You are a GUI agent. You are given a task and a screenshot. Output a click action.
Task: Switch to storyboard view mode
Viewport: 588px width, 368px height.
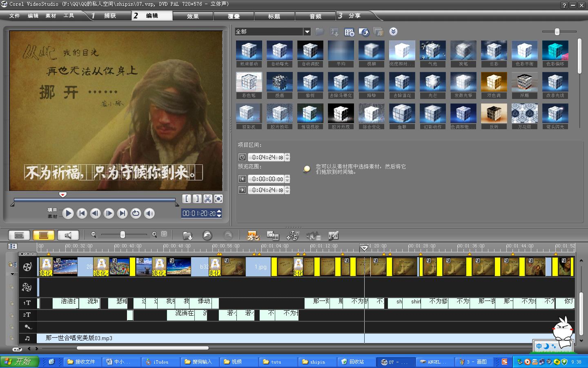[x=19, y=235]
